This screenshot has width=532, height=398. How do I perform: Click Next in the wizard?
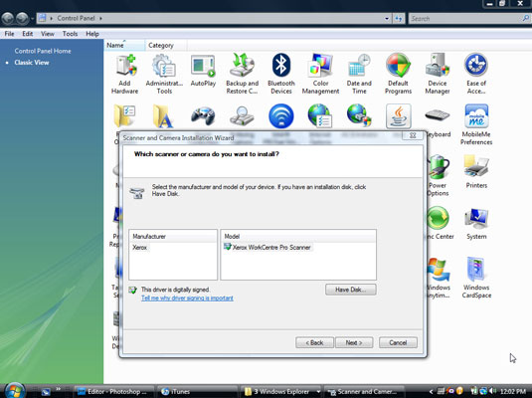(354, 342)
